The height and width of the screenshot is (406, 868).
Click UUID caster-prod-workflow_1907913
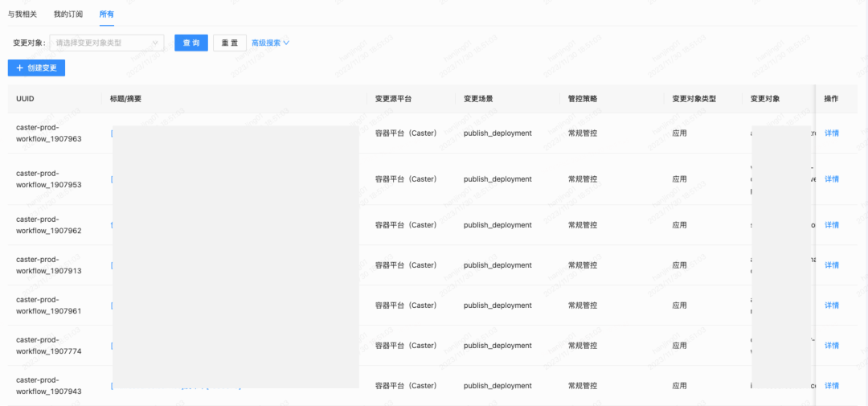point(49,265)
